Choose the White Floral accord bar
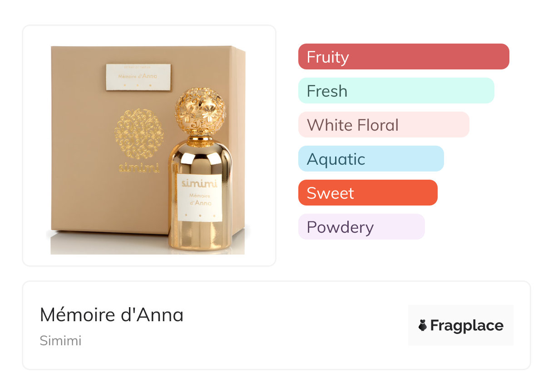This screenshot has height=392, width=553. pyautogui.click(x=383, y=125)
